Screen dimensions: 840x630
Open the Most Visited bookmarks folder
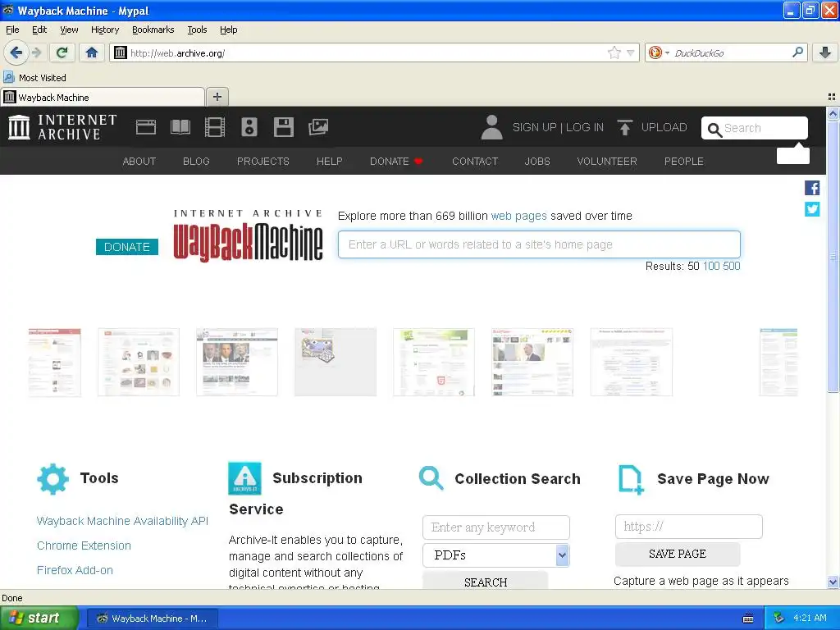(x=34, y=78)
